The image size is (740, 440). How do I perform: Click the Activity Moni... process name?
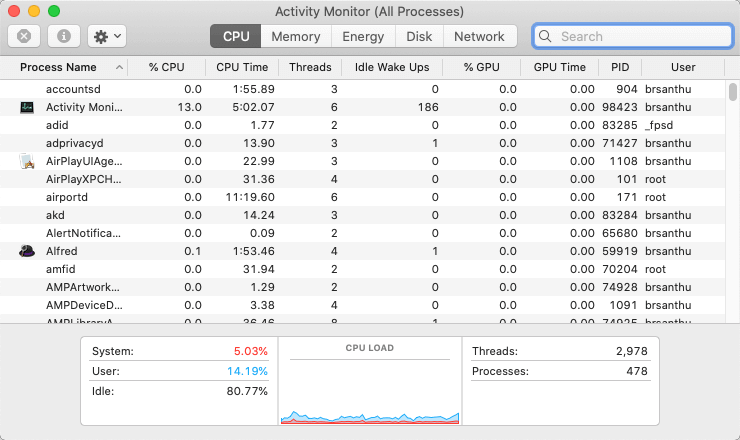click(x=84, y=107)
